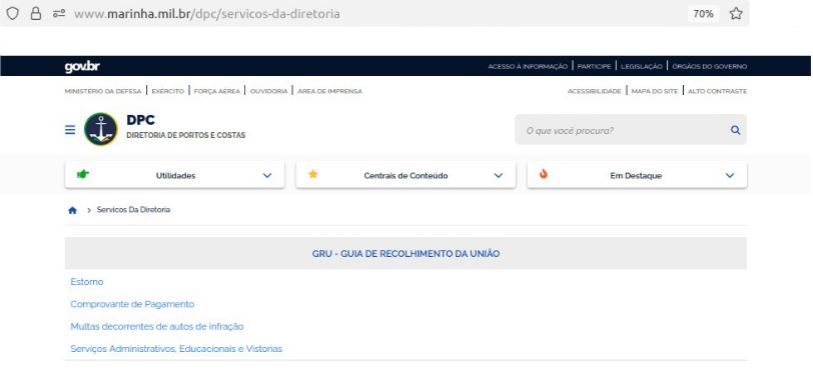Open the Estorno link
Viewport: 813px width, 392px height.
click(87, 282)
